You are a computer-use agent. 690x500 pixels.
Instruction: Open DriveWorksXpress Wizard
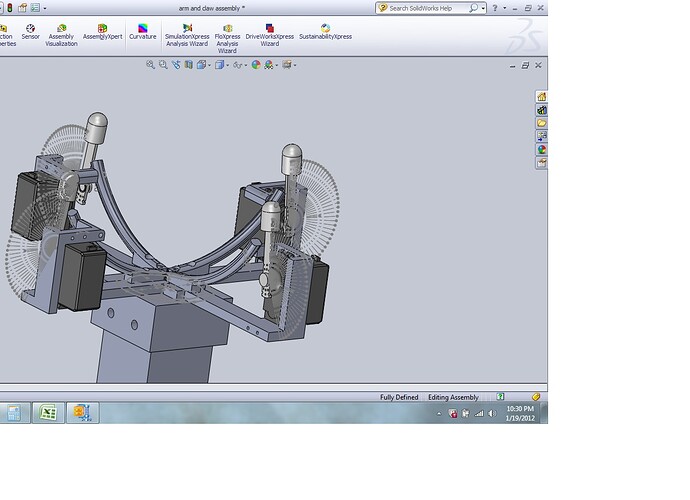(x=270, y=35)
